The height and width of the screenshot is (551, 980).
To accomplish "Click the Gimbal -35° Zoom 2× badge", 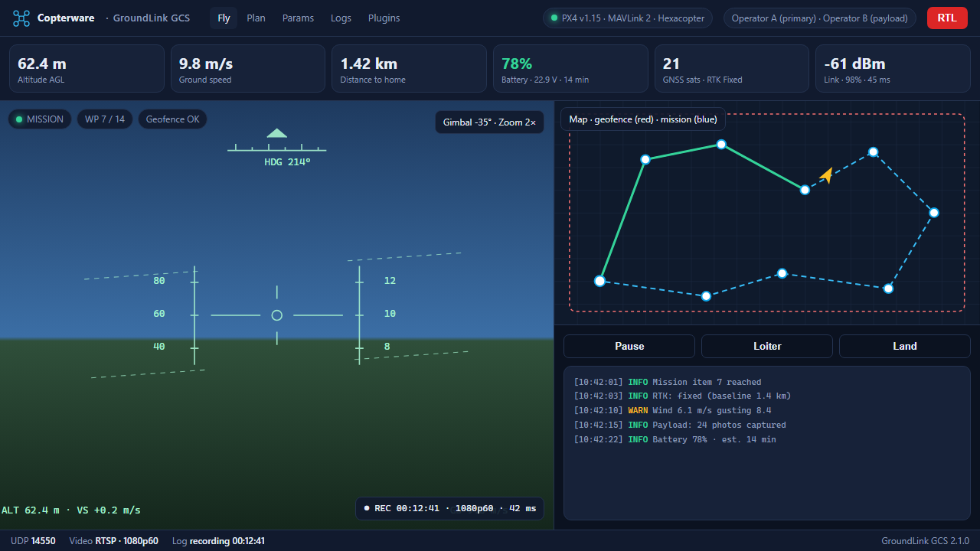I will (x=489, y=122).
